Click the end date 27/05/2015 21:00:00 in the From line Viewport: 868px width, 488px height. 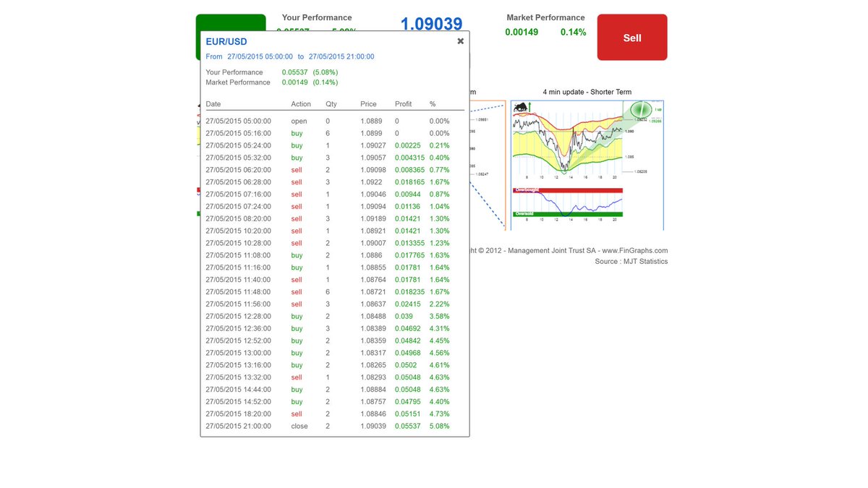tap(341, 56)
